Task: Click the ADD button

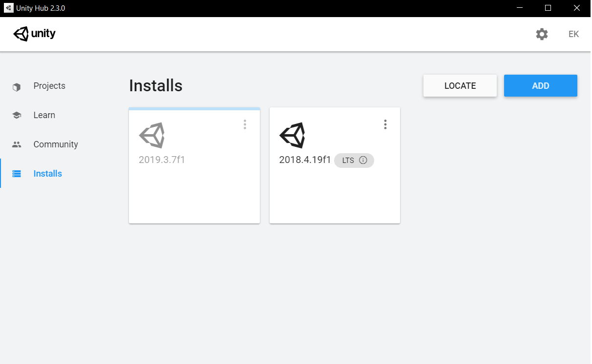Action: (x=541, y=86)
